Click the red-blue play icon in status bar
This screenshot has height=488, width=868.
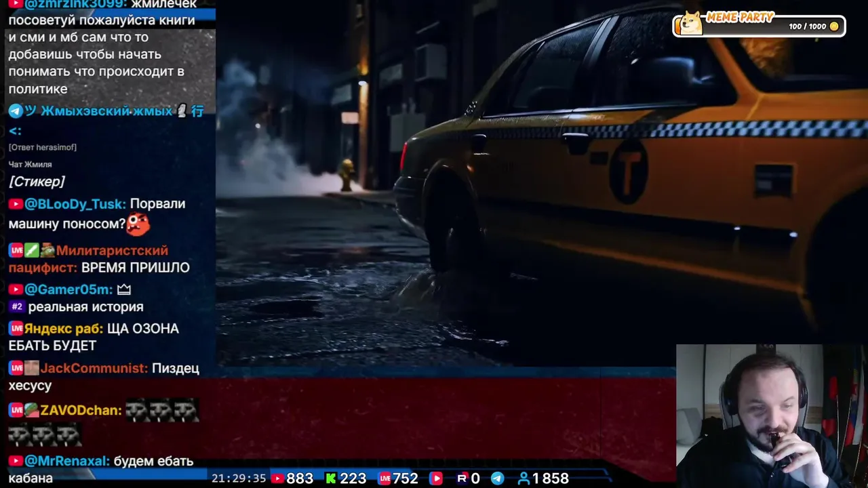[436, 479]
